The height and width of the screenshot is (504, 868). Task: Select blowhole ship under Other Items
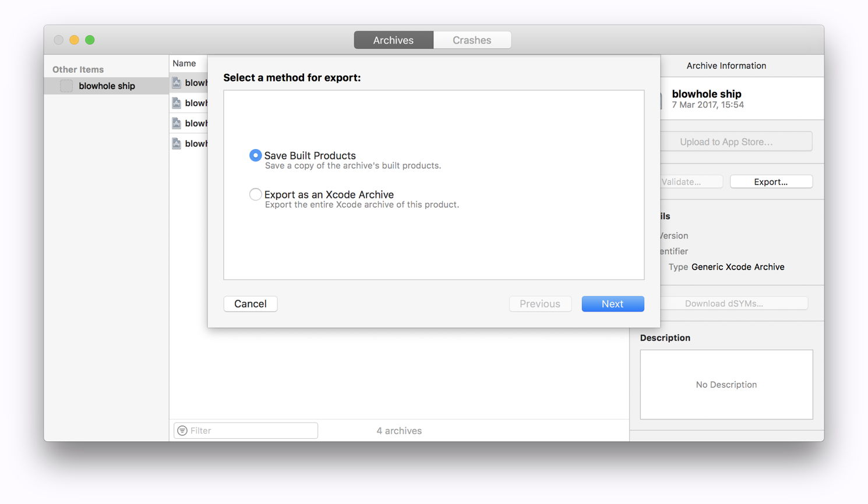(x=106, y=85)
